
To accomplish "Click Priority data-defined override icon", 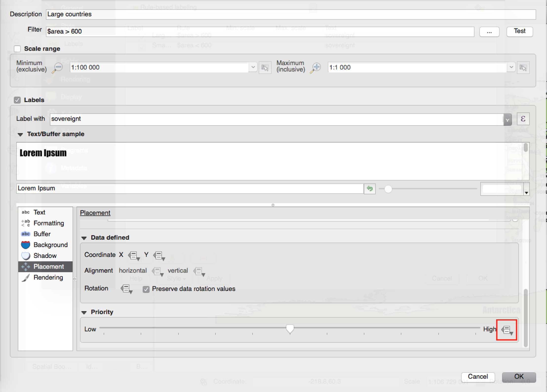I will [507, 330].
